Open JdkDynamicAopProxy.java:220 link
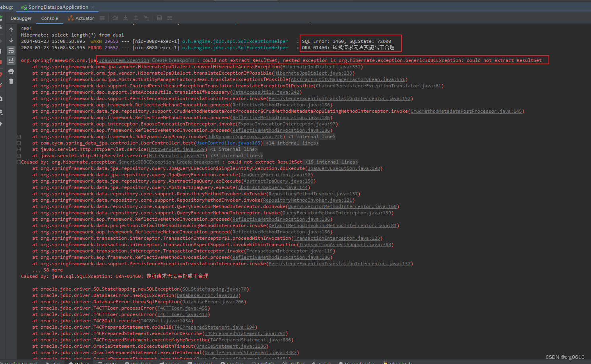The height and width of the screenshot is (364, 591). pos(245,137)
